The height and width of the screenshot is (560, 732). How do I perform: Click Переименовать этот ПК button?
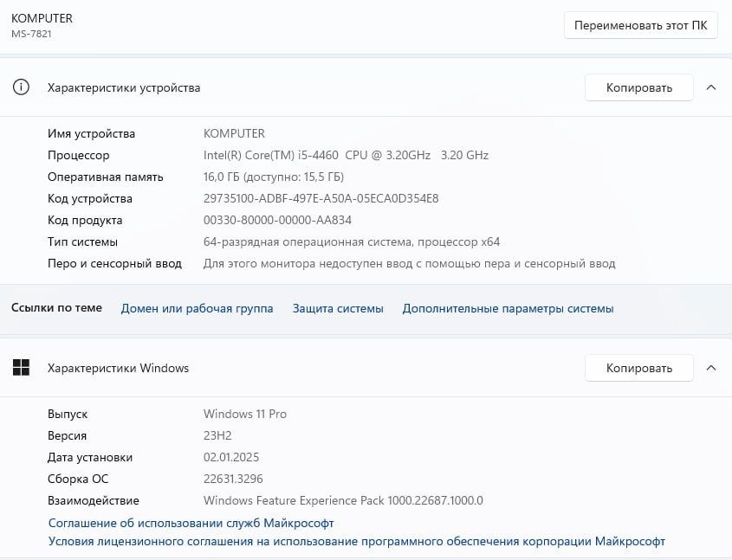tap(640, 25)
